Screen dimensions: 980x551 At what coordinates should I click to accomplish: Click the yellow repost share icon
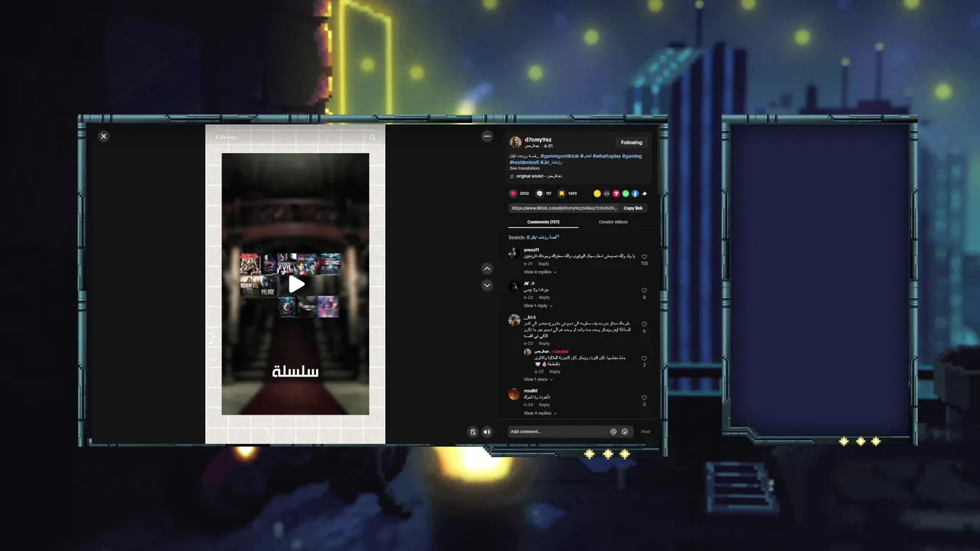(597, 194)
